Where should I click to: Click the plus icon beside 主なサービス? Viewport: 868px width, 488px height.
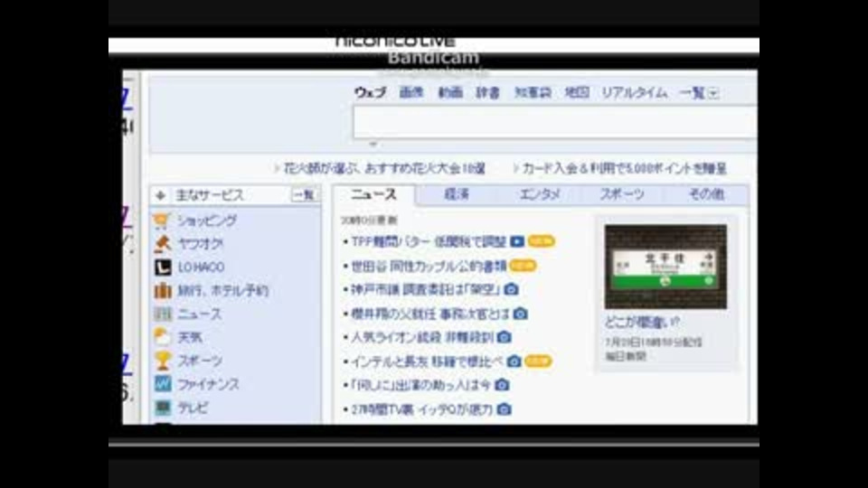pos(161,195)
